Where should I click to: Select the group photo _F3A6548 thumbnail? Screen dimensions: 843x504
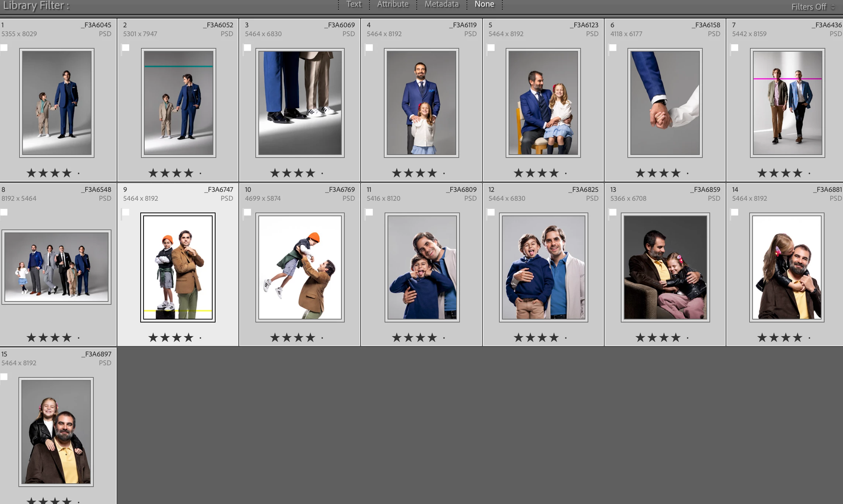click(x=56, y=267)
